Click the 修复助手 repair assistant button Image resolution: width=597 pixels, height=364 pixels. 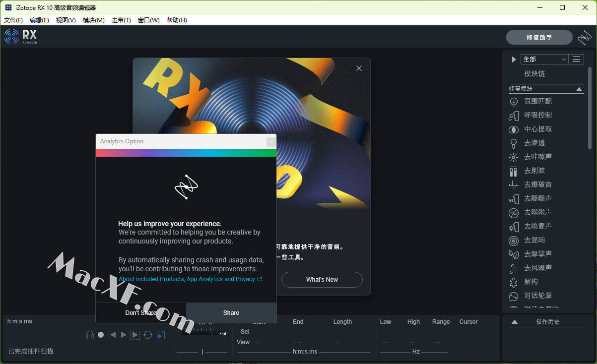539,37
